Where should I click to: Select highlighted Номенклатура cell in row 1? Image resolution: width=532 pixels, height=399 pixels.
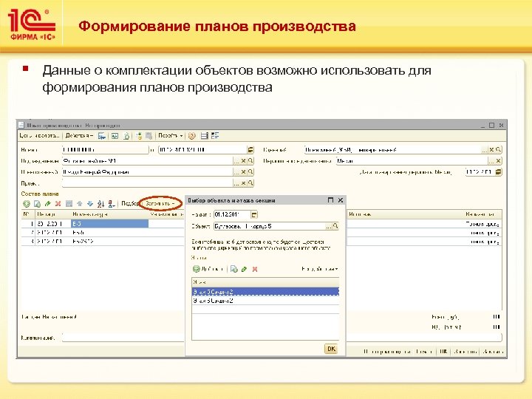click(x=109, y=224)
